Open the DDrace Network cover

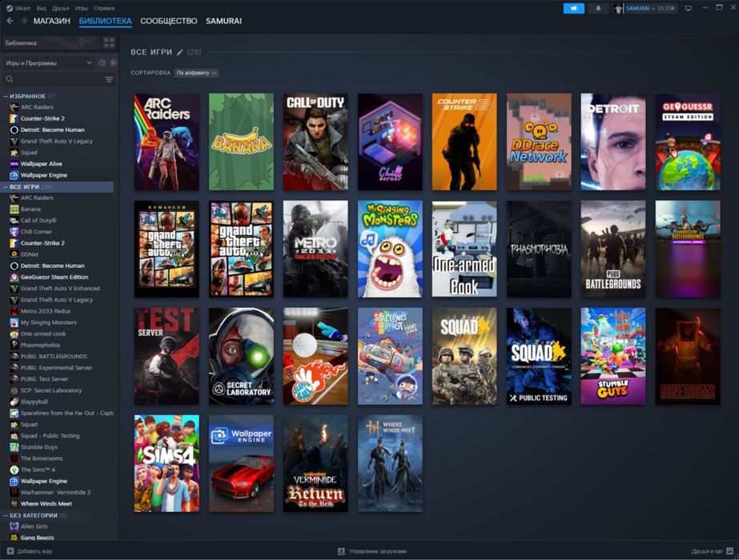point(539,142)
